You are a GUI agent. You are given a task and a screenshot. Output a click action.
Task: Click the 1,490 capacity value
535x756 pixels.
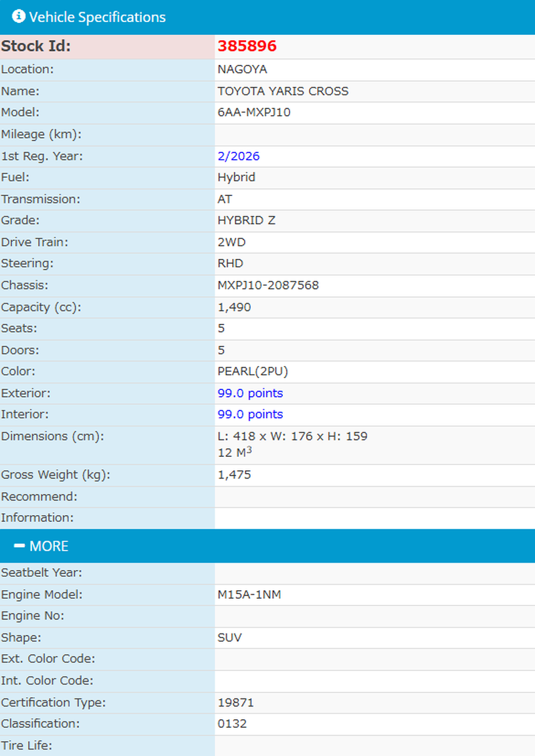pyautogui.click(x=234, y=307)
